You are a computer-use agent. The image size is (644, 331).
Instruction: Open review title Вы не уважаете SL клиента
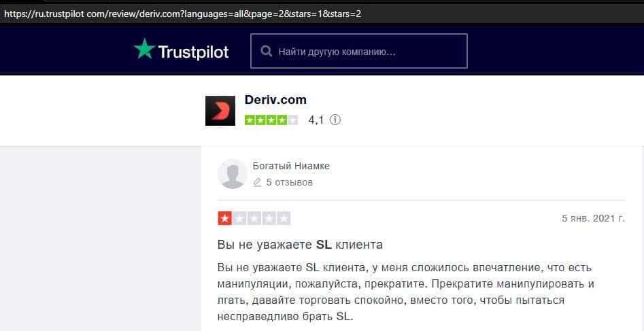click(x=300, y=245)
